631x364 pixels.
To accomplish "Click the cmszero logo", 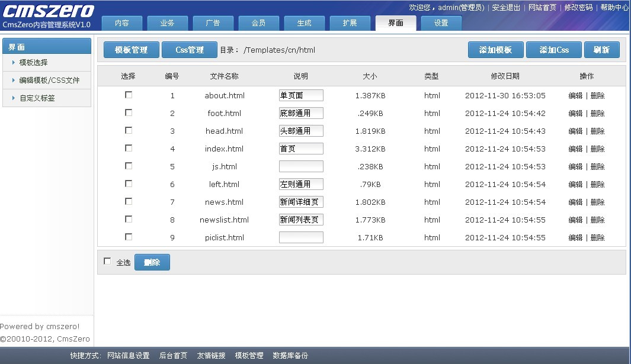I will pyautogui.click(x=49, y=11).
